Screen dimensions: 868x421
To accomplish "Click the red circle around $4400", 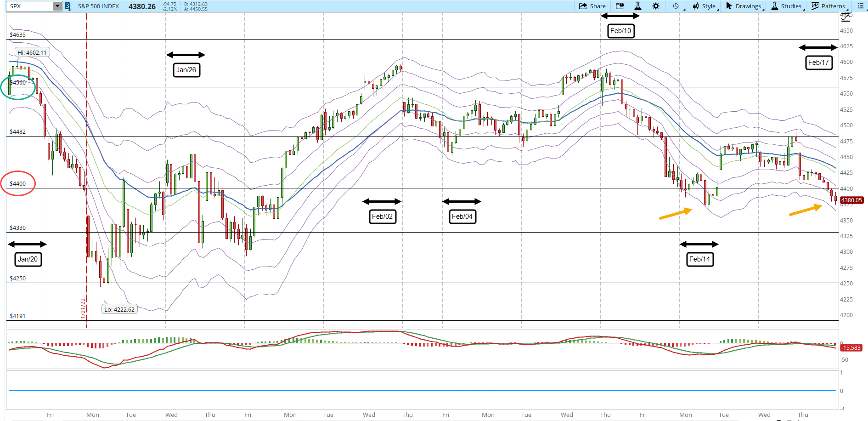I will (x=18, y=183).
